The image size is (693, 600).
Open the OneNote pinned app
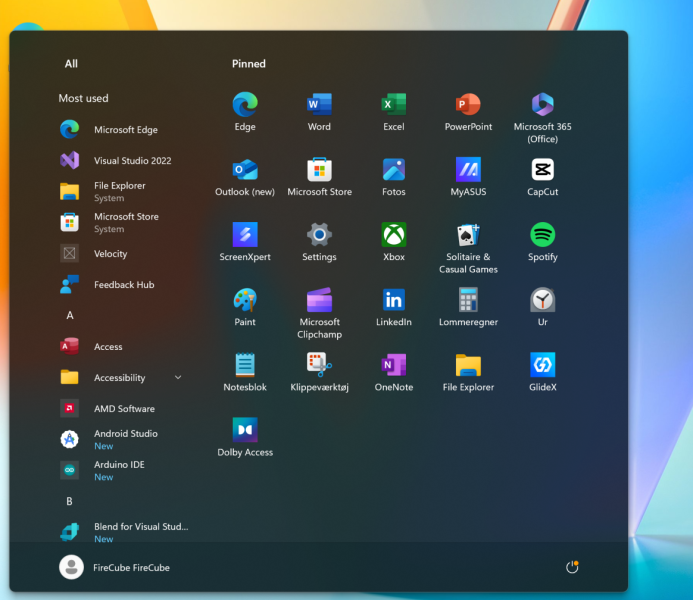click(393, 372)
